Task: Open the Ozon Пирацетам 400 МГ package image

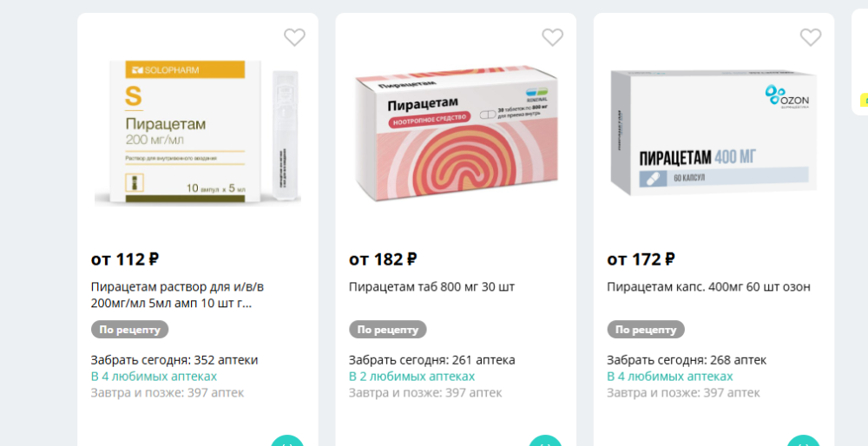Action: (x=713, y=132)
